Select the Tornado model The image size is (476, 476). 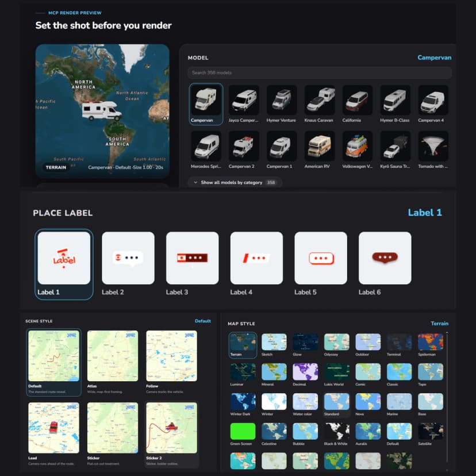[x=433, y=146]
